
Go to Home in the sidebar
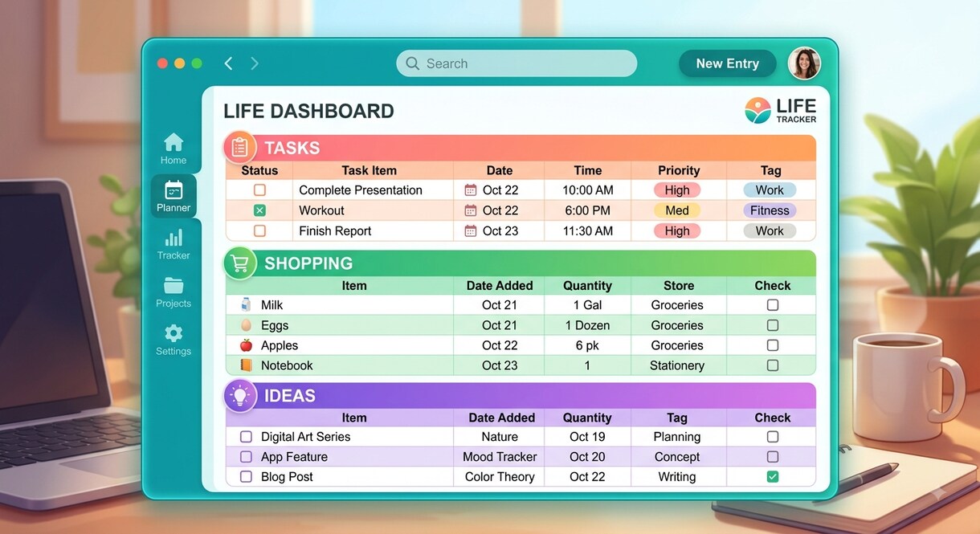pos(174,149)
